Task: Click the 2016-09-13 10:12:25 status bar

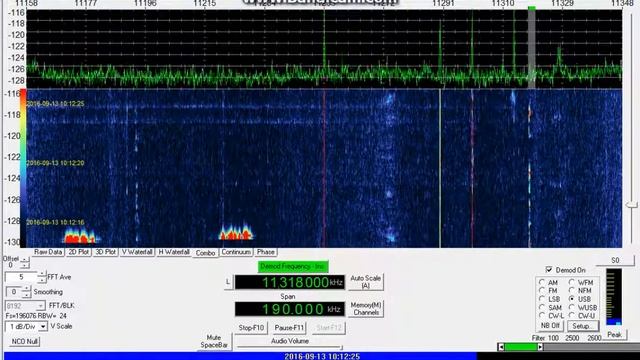Action: (x=322, y=356)
